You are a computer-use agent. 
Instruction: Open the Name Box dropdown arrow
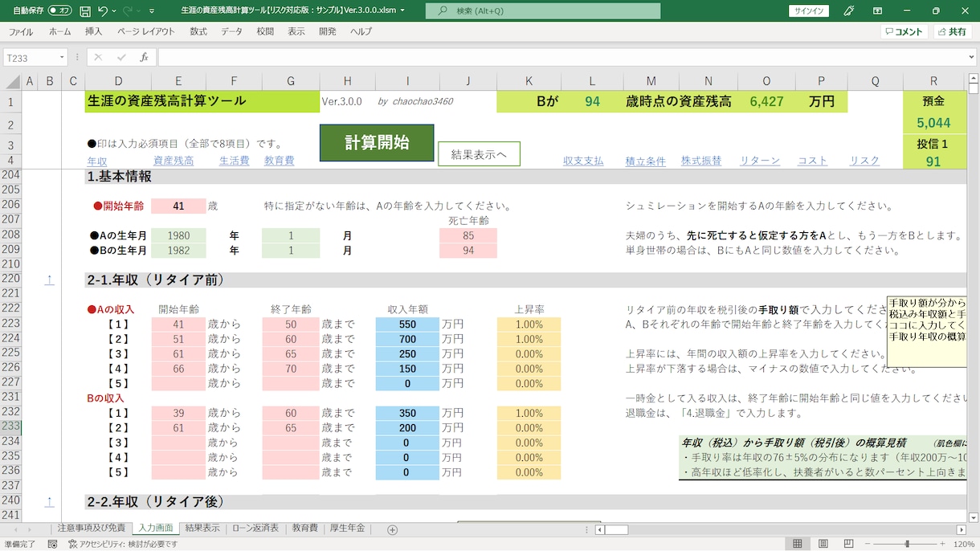point(61,58)
